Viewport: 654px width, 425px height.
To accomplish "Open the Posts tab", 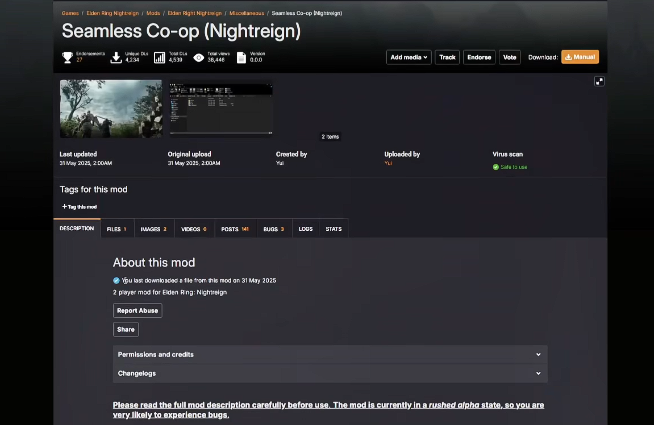I will point(235,229).
